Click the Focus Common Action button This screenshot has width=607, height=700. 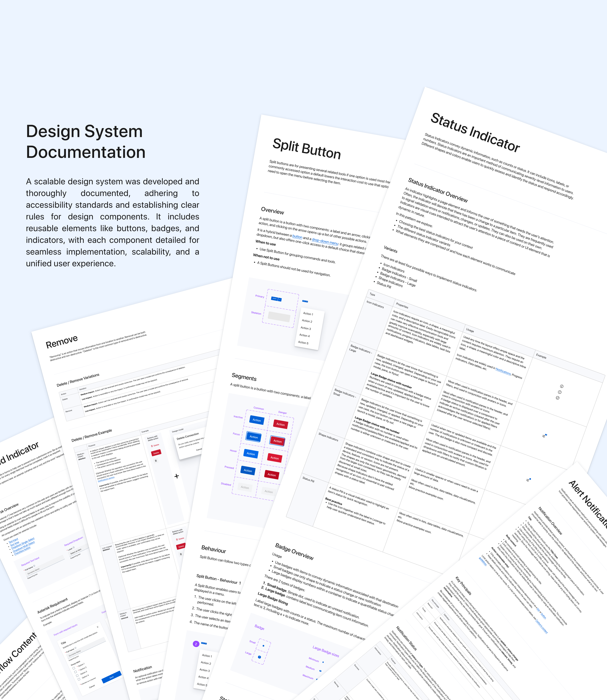[254, 437]
